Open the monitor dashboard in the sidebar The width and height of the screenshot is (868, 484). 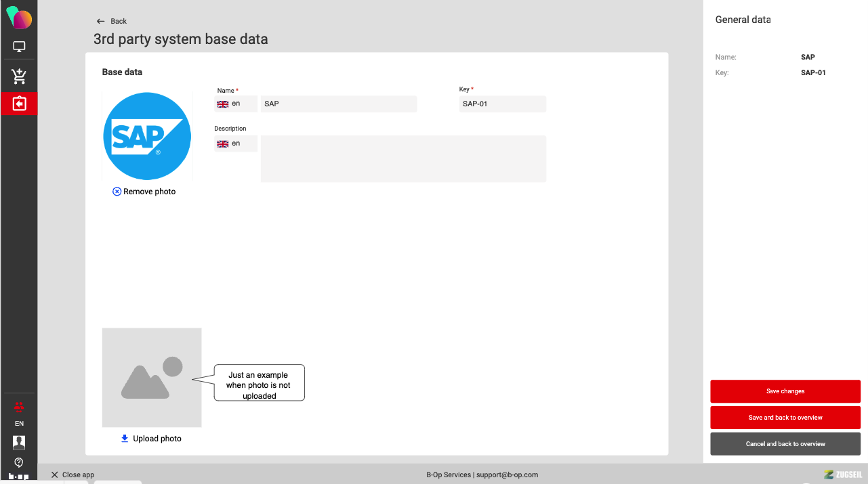coord(19,47)
